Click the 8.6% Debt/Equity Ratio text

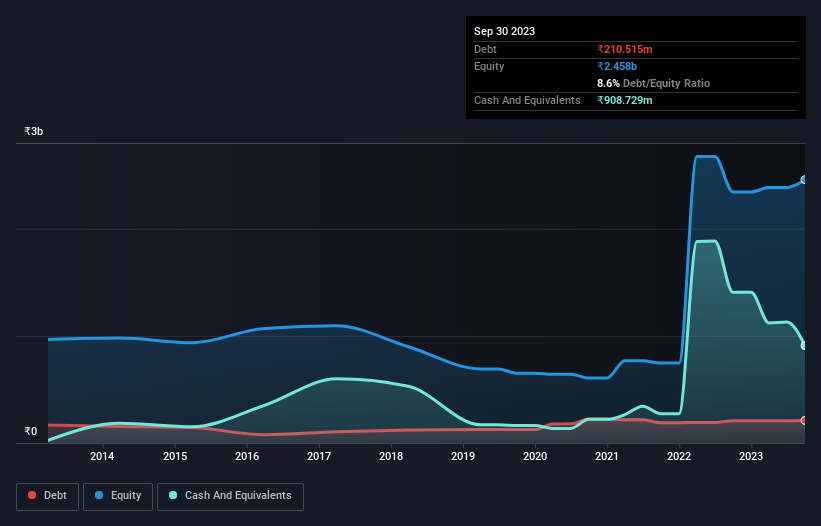tap(653, 83)
